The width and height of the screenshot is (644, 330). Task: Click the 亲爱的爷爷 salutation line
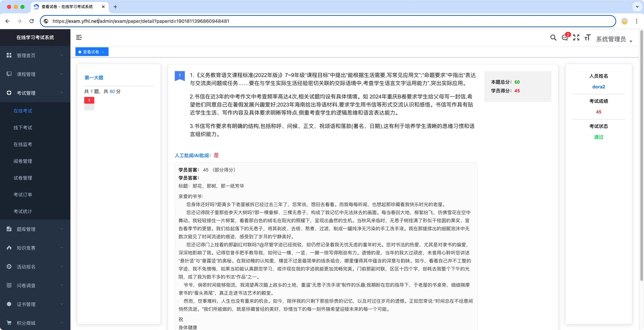191,197
